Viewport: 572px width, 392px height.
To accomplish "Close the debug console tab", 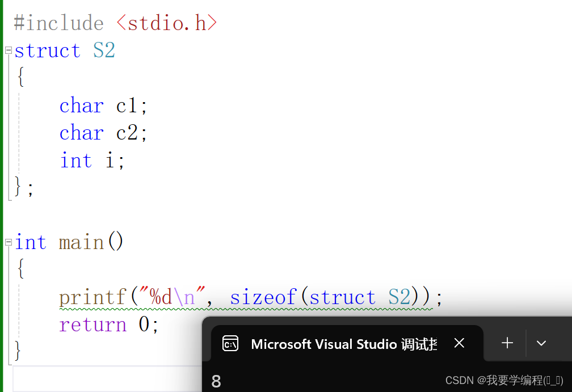I will tap(459, 343).
